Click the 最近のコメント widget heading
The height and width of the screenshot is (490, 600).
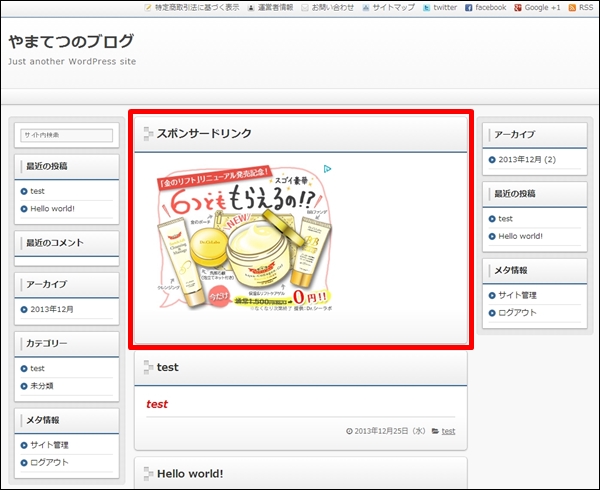(x=55, y=243)
